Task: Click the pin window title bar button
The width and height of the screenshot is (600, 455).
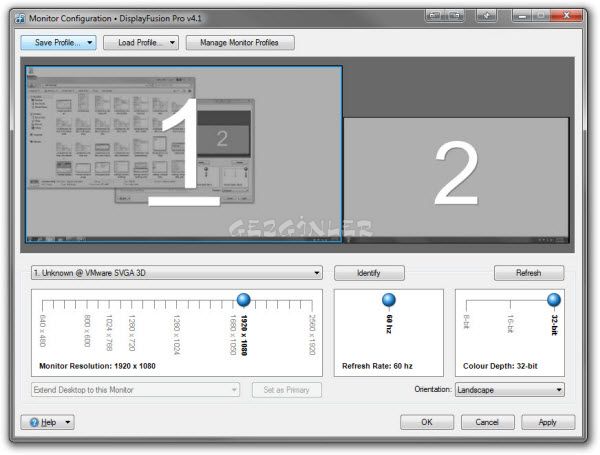Action: (x=486, y=16)
